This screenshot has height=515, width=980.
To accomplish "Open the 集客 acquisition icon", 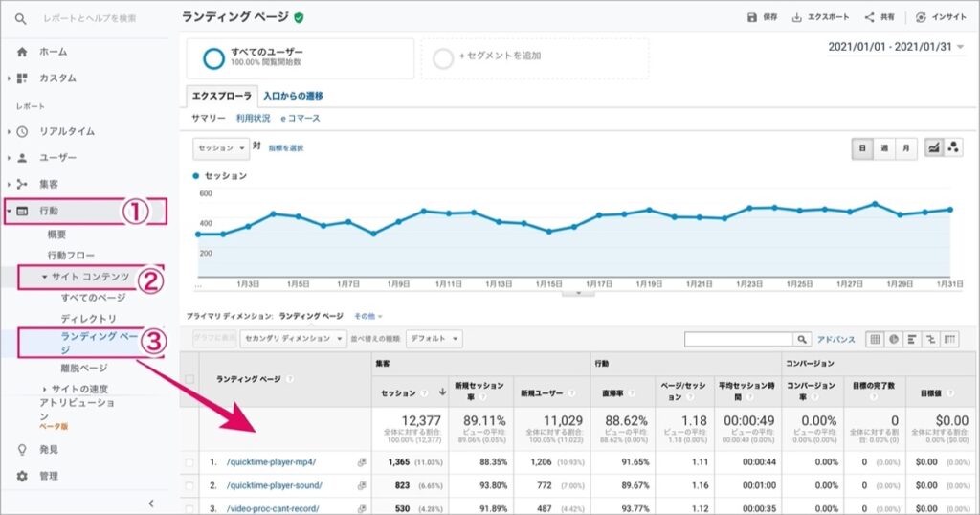I will tap(23, 184).
